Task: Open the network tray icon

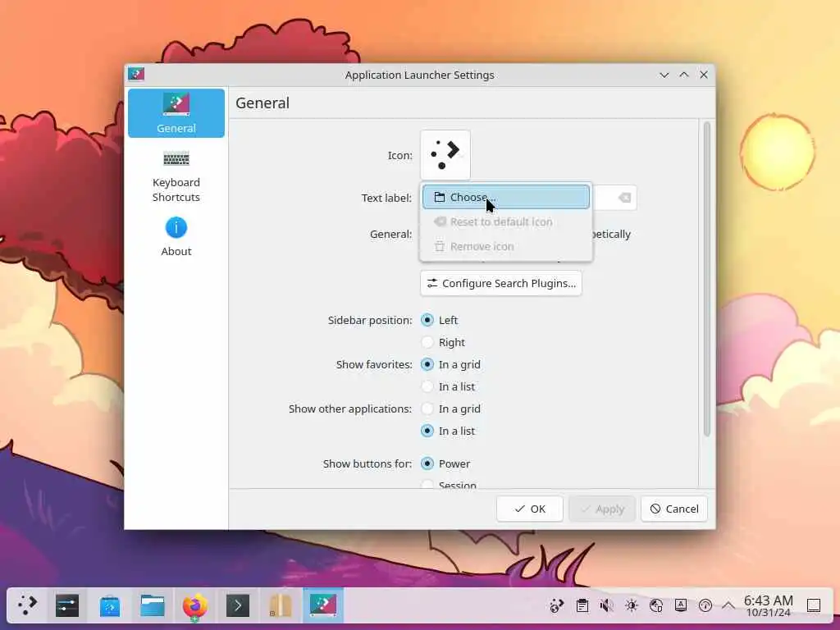Action: (x=655, y=605)
